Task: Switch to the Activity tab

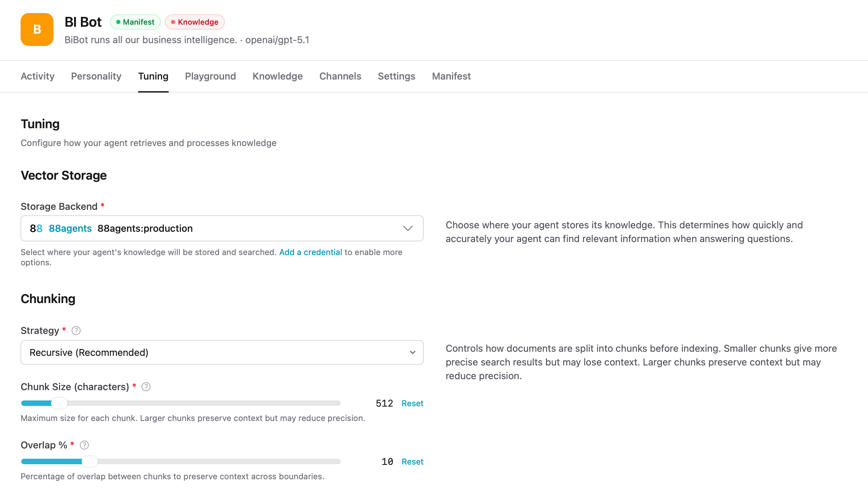Action: [x=38, y=76]
